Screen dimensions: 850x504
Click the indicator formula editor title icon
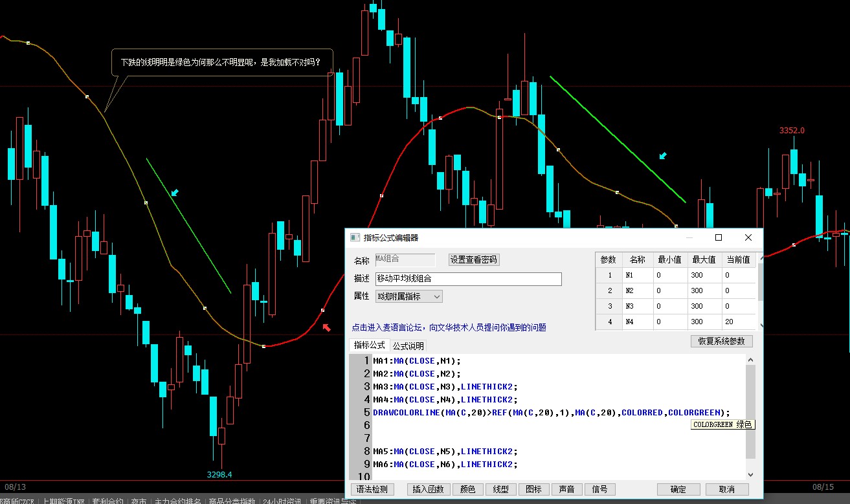[354, 237]
